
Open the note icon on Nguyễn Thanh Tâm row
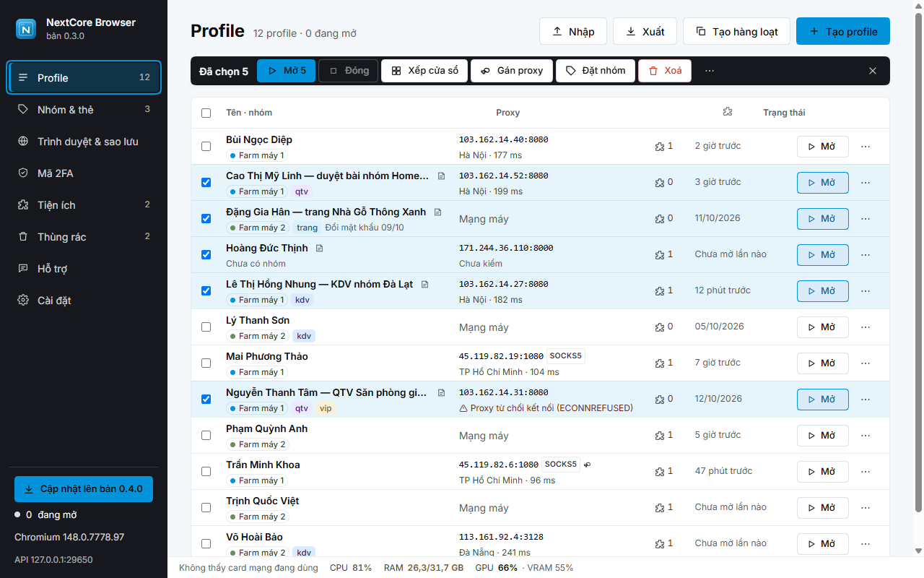442,393
